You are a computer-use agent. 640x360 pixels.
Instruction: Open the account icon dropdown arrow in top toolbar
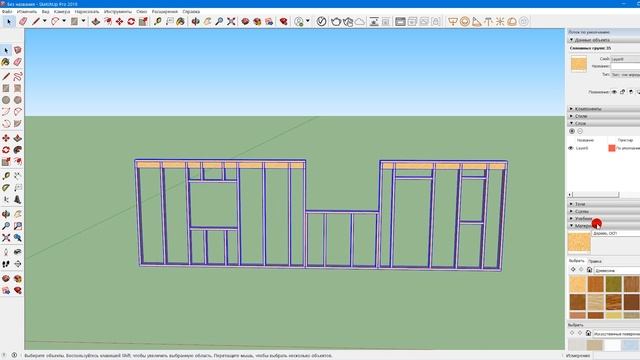(x=307, y=21)
